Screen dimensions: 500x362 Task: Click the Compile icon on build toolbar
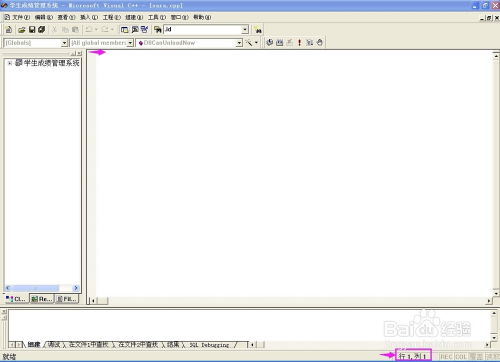pyautogui.click(x=269, y=42)
